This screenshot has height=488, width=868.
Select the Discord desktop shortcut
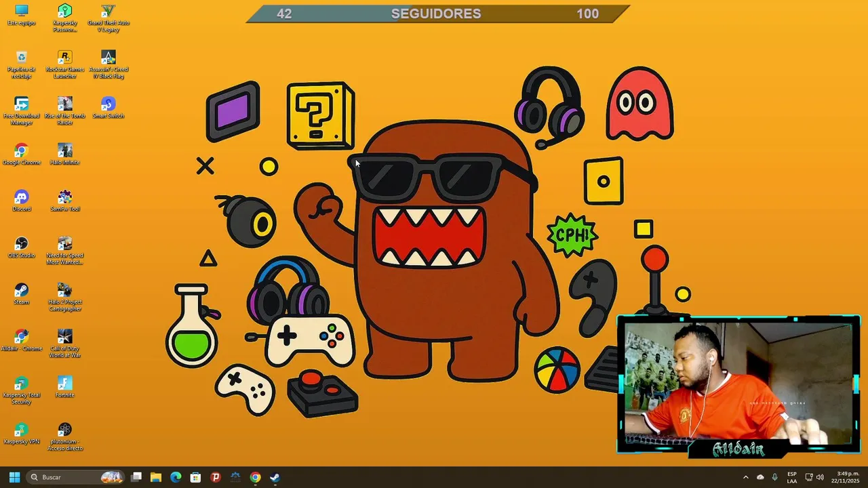(x=22, y=201)
